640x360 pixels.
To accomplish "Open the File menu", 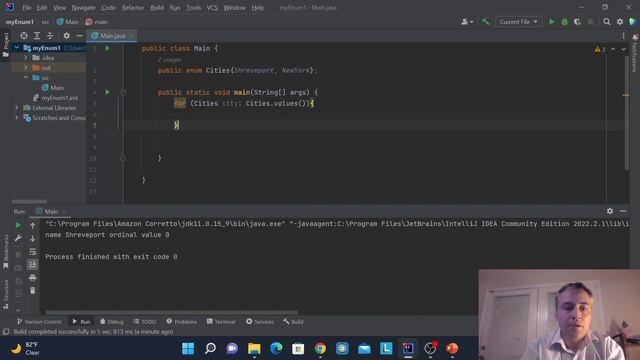I will click(x=27, y=8).
